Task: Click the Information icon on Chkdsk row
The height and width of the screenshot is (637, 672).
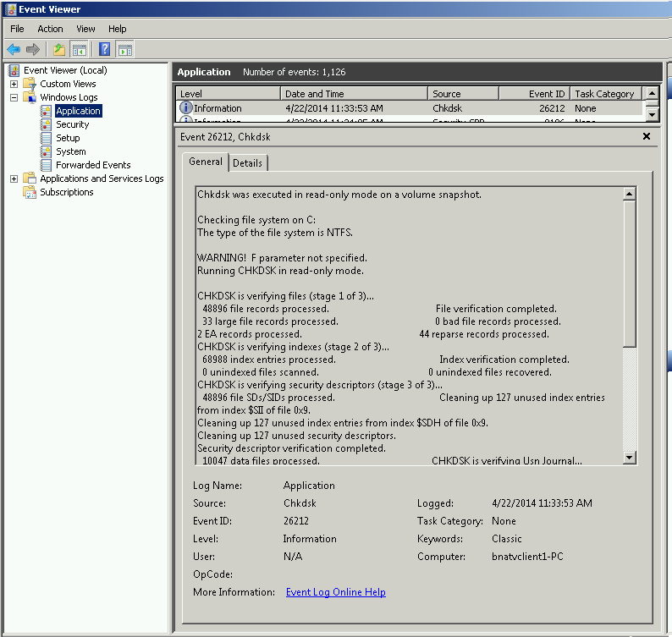Action: click(185, 107)
